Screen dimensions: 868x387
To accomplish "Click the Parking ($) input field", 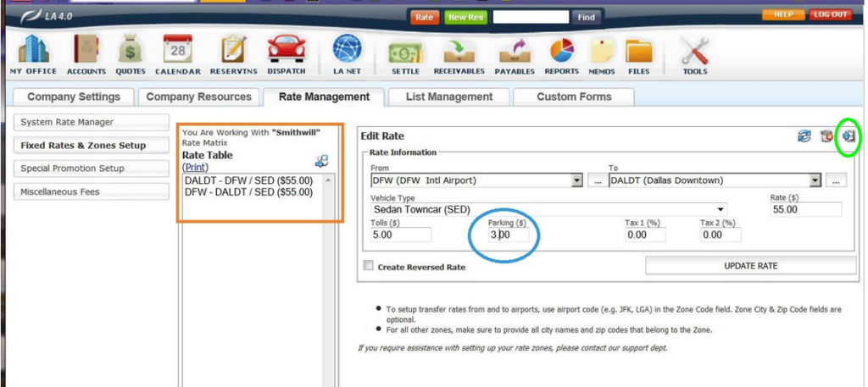I will click(509, 235).
